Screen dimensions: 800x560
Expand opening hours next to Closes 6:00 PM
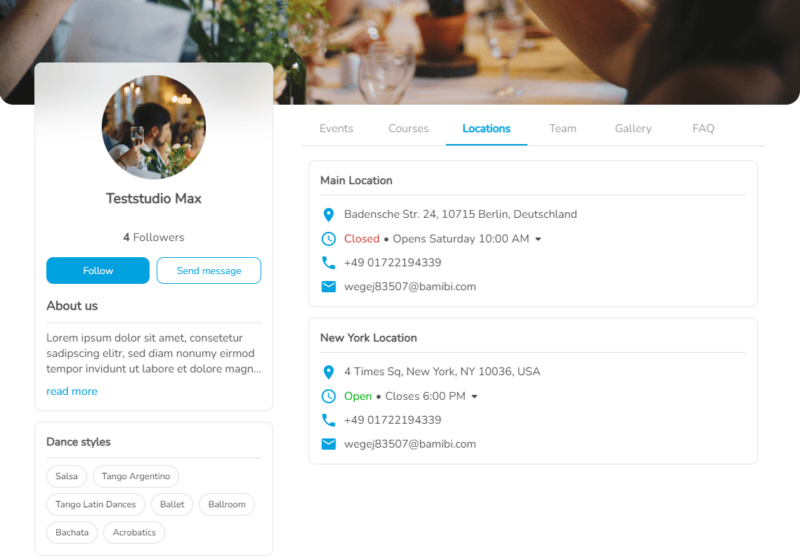coord(474,396)
